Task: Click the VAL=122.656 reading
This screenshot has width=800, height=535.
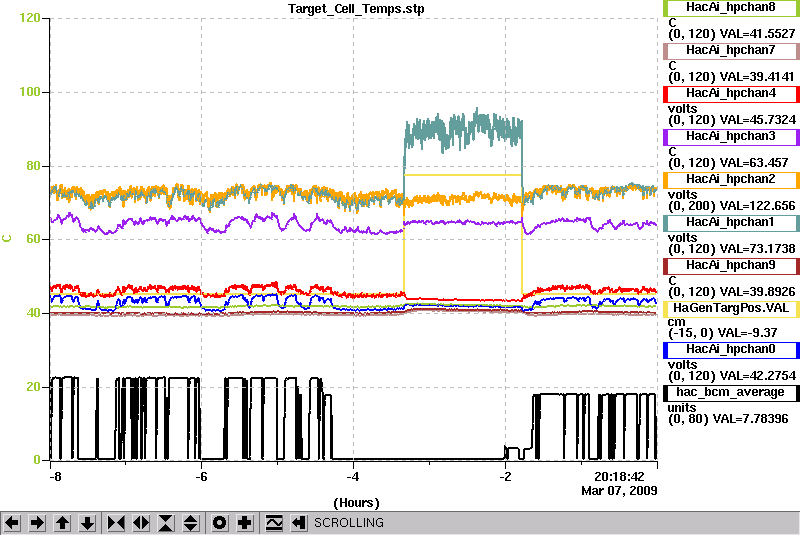Action: 757,206
